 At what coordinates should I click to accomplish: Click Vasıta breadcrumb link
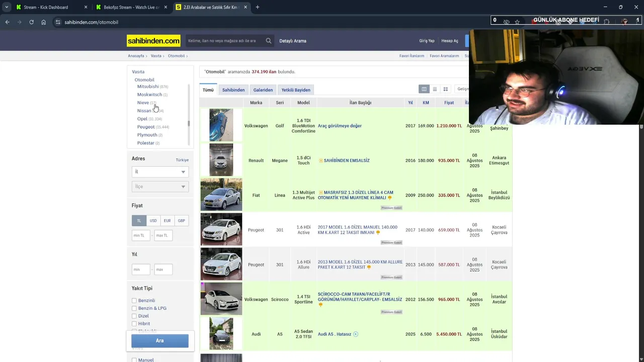point(156,56)
